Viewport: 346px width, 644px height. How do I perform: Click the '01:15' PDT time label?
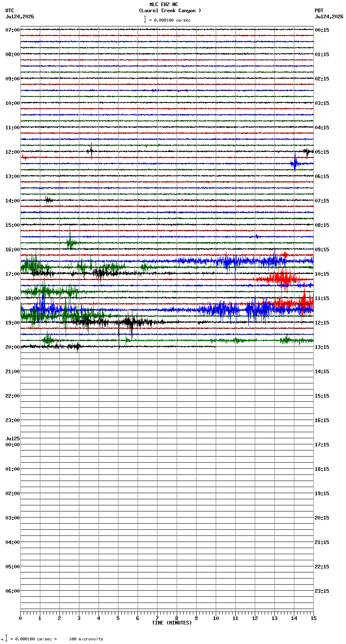[x=322, y=54]
